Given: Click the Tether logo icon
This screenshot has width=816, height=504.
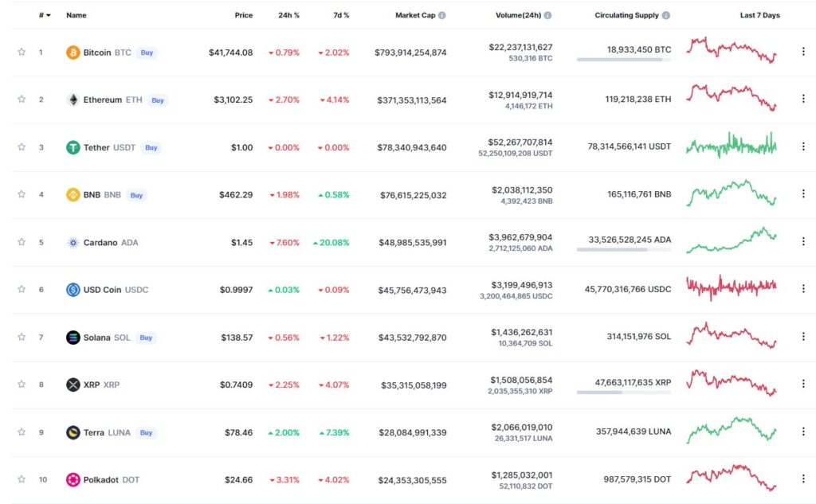Looking at the screenshot, I should coord(73,148).
